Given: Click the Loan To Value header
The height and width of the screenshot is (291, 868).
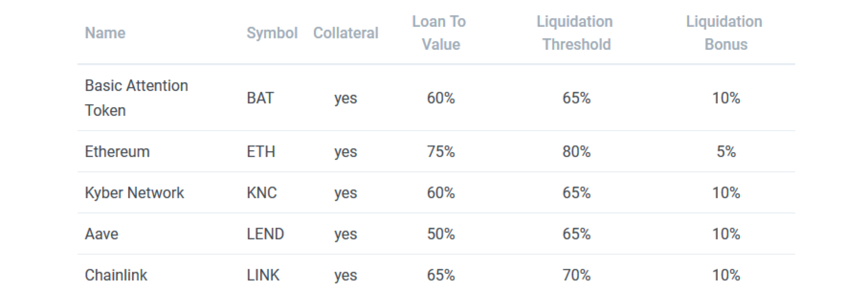Looking at the screenshot, I should point(440,33).
